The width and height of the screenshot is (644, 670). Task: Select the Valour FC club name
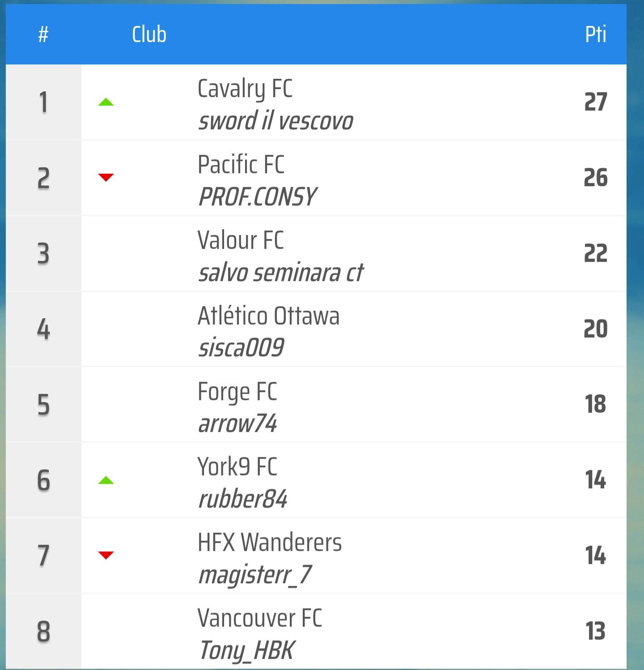[241, 240]
